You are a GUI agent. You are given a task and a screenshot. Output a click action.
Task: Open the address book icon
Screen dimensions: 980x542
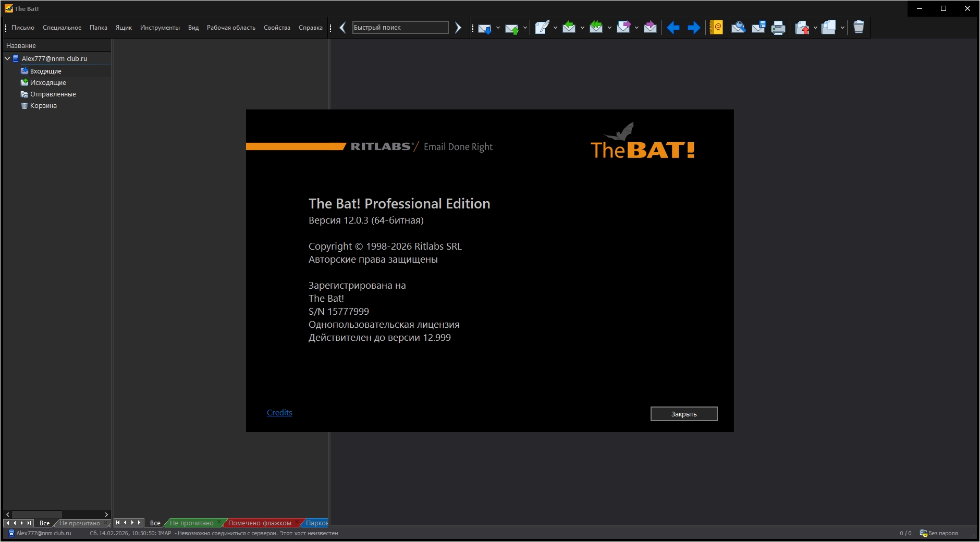point(716,28)
